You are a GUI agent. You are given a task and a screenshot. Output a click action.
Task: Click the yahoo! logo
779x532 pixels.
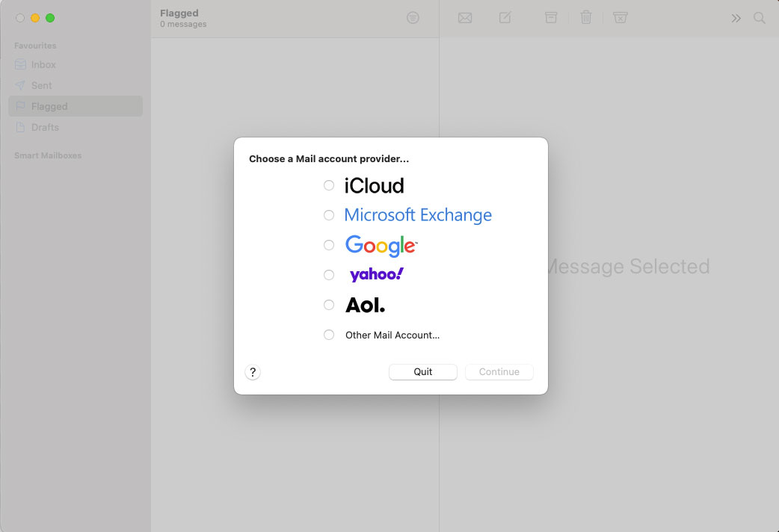coord(377,274)
